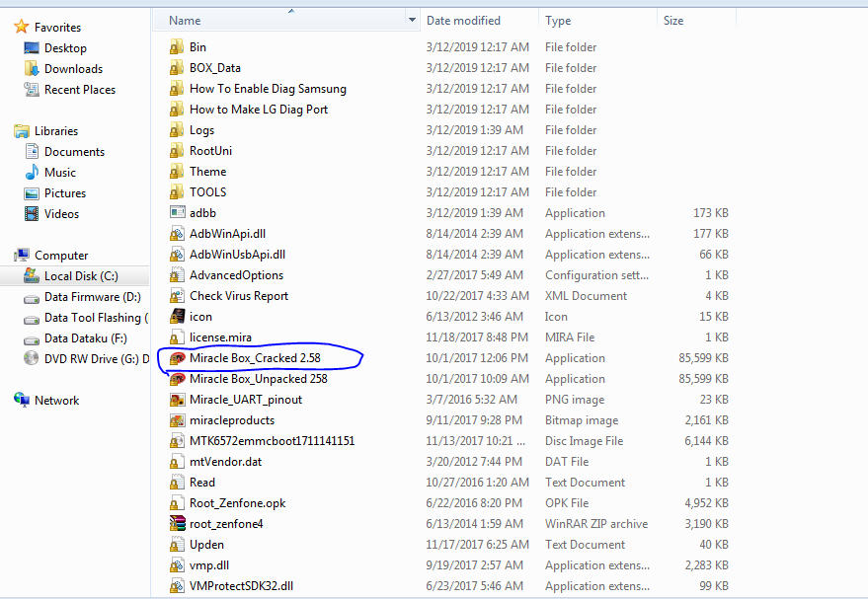This screenshot has height=599, width=868.
Task: Click the Theme folder icon
Action: click(x=177, y=172)
